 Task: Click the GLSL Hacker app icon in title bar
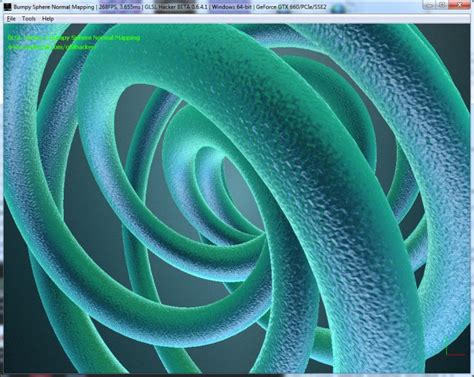tap(8, 7)
